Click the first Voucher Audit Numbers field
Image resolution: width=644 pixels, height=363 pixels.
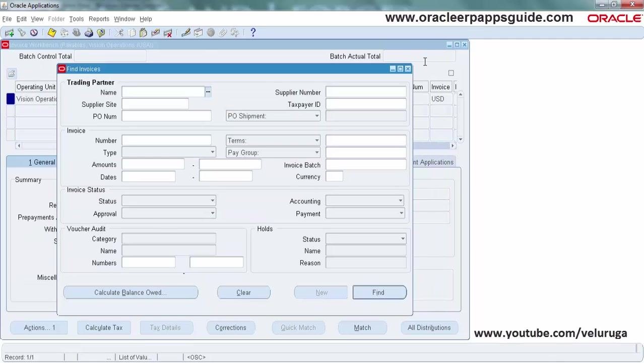[x=149, y=263]
